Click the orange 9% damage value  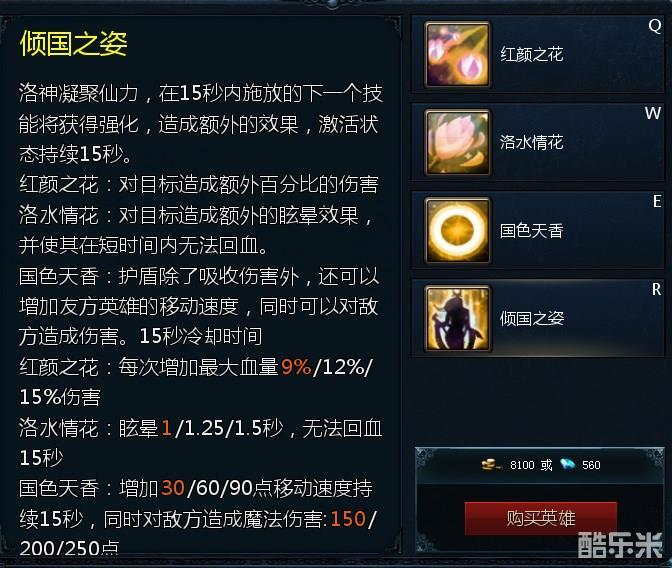296,367
